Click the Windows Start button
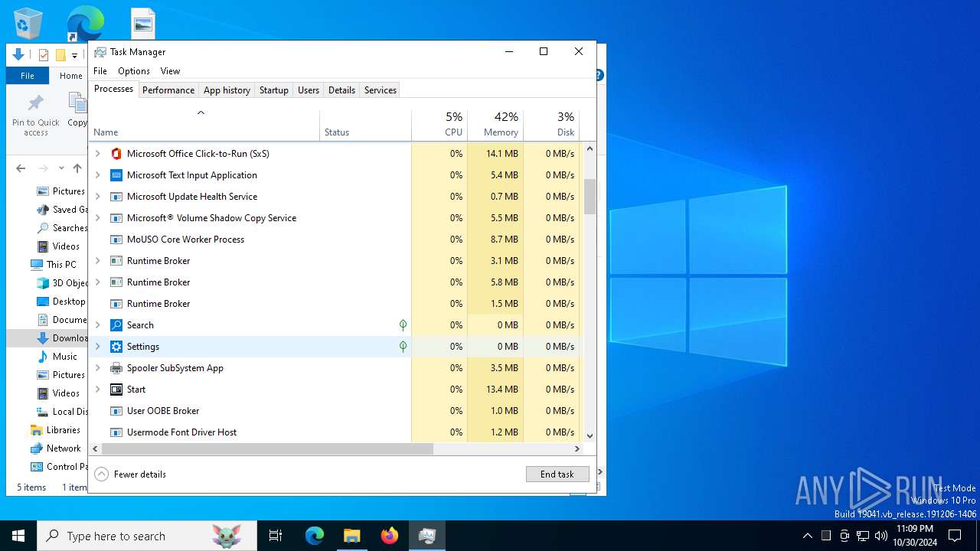The height and width of the screenshot is (551, 980). pos(18,536)
